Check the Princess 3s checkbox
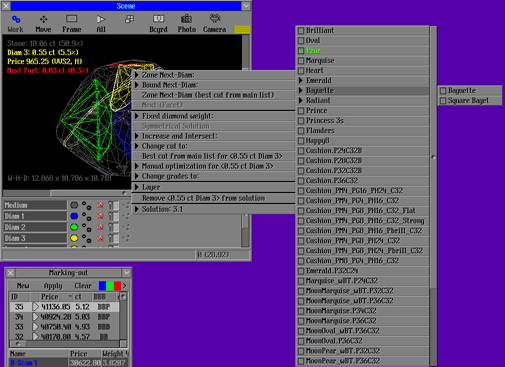 (x=301, y=121)
